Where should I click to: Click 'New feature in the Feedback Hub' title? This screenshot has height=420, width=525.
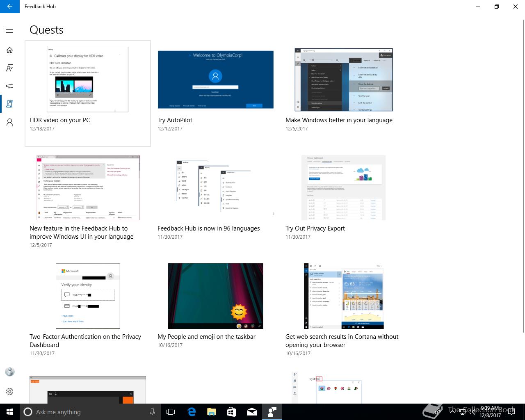pyautogui.click(x=82, y=233)
